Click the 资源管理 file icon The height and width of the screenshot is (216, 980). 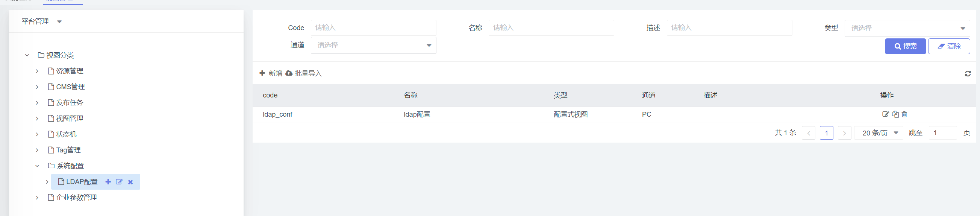click(51, 71)
